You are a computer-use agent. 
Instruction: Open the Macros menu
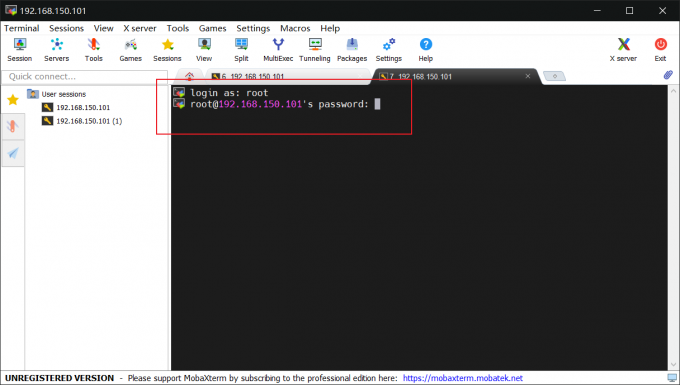[x=295, y=28]
